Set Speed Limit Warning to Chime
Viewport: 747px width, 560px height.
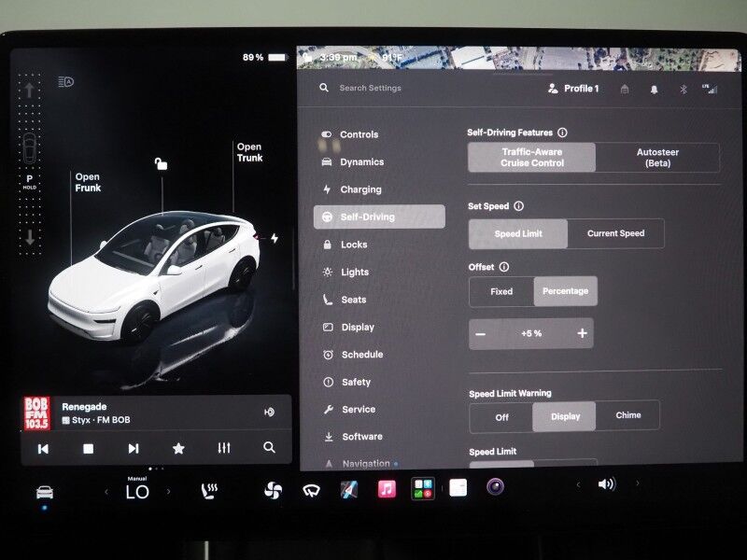pos(627,415)
